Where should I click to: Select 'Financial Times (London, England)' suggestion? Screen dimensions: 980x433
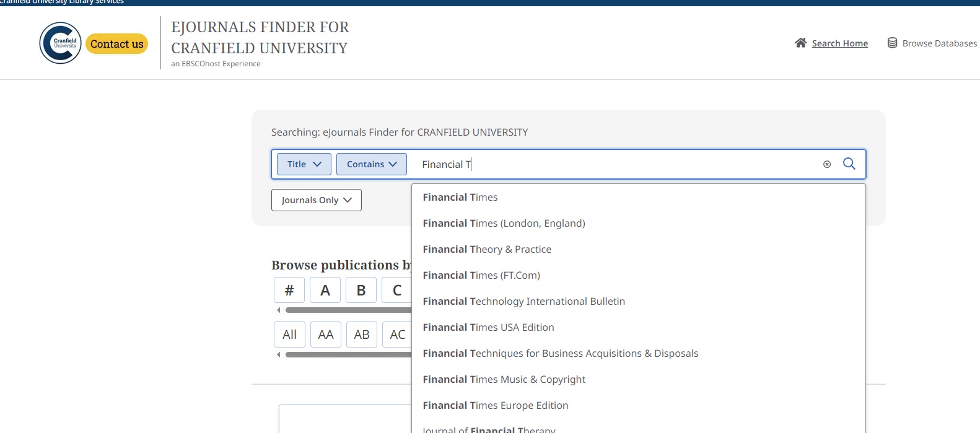(x=638, y=223)
